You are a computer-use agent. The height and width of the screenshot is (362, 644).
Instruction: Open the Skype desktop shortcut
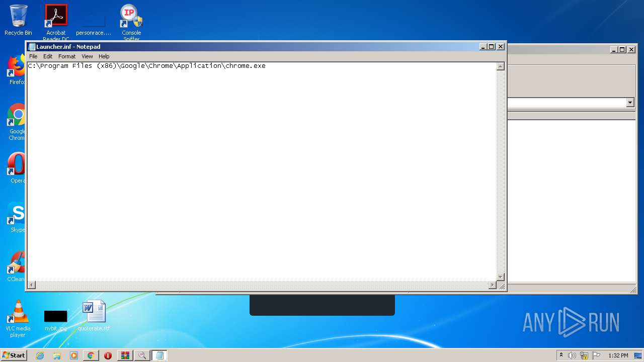pos(17,218)
